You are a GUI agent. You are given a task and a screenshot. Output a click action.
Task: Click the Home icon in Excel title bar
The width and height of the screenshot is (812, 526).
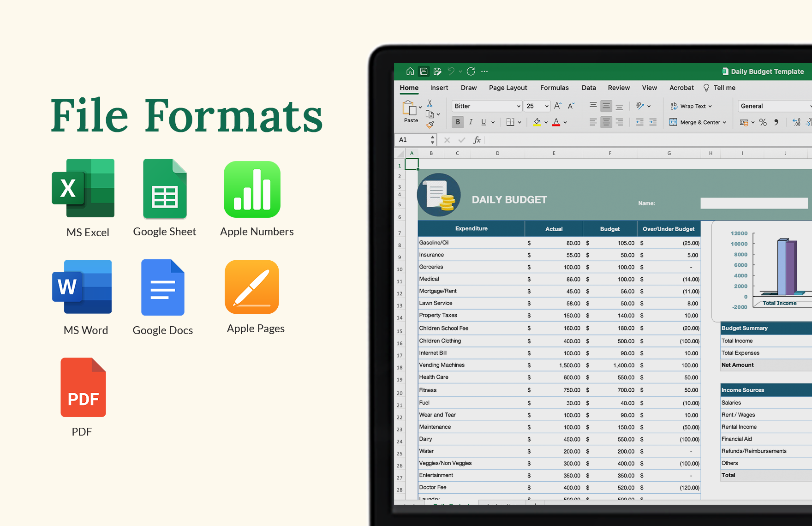410,71
